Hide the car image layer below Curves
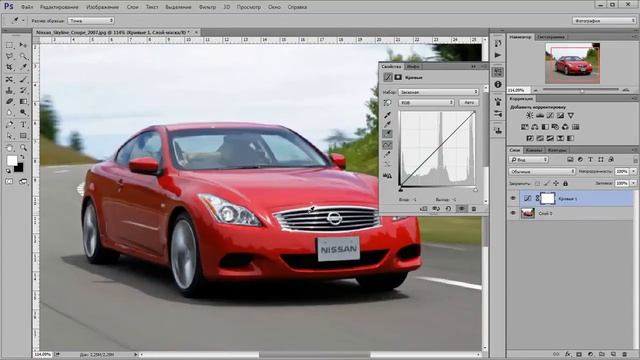The image size is (640, 360). coord(513,213)
